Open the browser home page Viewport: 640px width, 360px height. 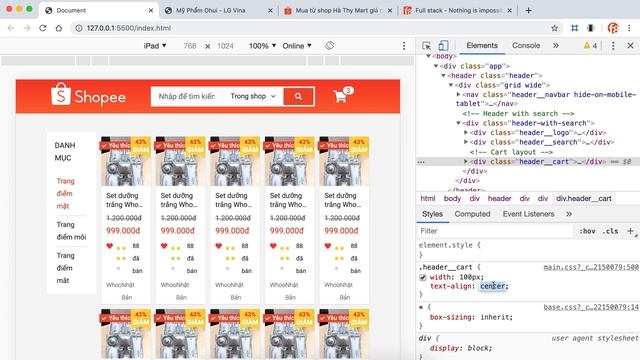[59, 28]
